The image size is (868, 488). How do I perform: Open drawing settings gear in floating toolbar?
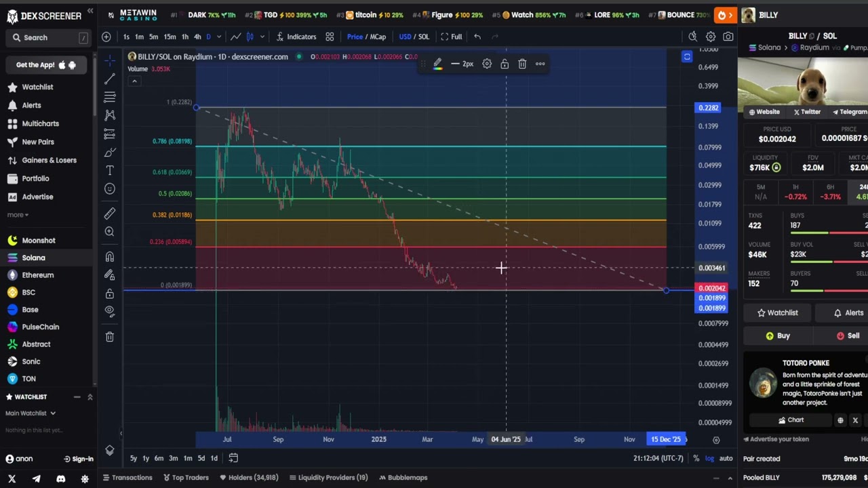[x=487, y=64]
